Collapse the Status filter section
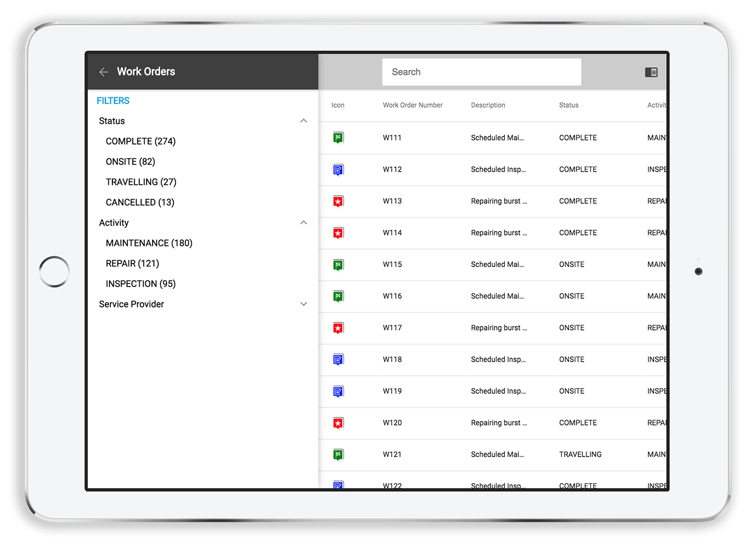The height and width of the screenshot is (544, 756). point(303,121)
